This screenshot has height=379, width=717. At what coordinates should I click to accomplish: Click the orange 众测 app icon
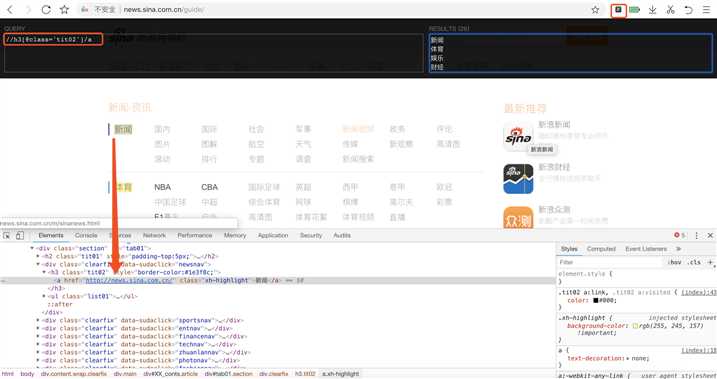coord(518,217)
